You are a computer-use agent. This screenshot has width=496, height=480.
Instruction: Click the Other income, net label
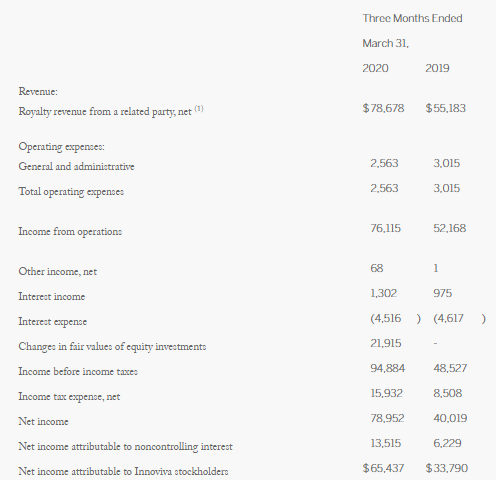click(x=58, y=272)
